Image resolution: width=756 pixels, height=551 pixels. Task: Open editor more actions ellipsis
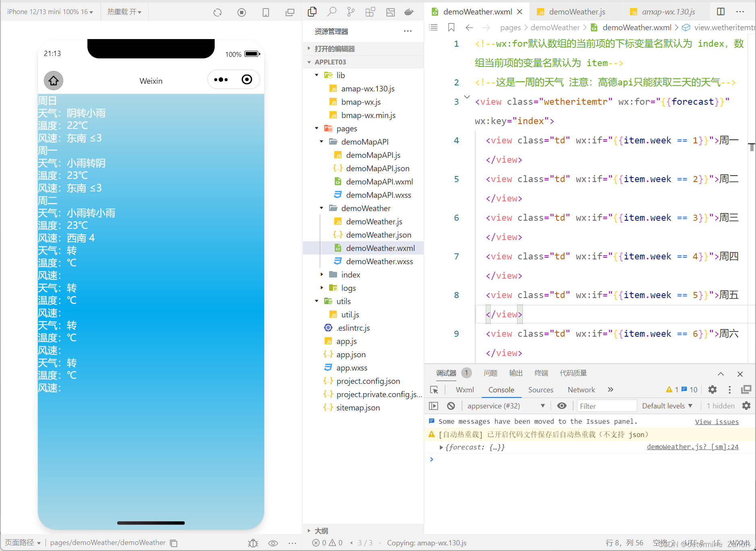[x=740, y=12]
